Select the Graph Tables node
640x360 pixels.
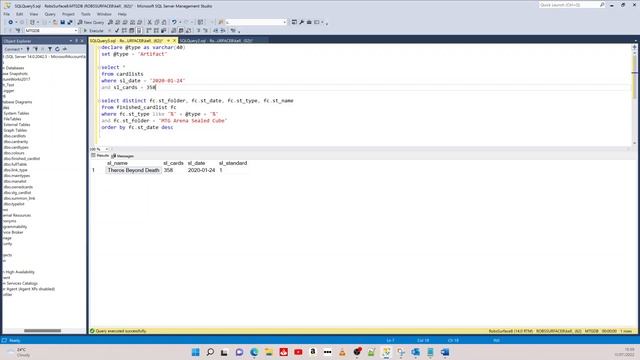pos(16,131)
